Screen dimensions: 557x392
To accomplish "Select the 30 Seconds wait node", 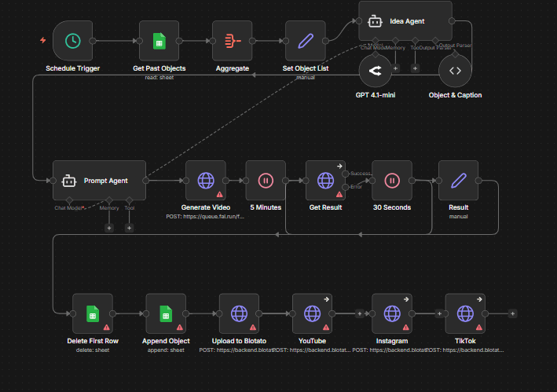I will 391,180.
